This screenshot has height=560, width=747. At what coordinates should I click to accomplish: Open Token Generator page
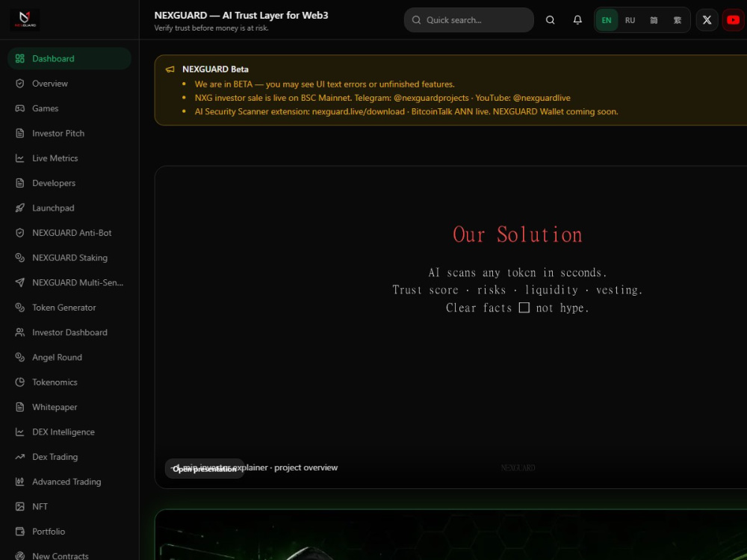tap(69, 308)
